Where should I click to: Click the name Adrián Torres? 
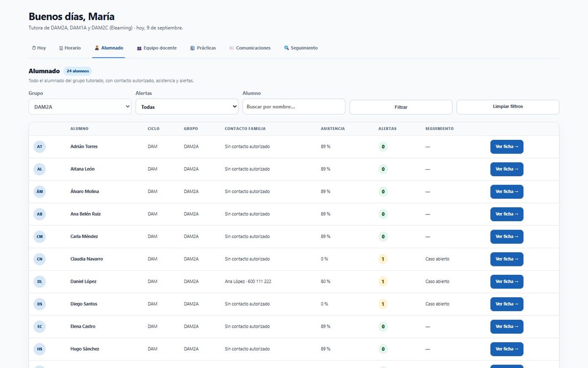pyautogui.click(x=84, y=147)
